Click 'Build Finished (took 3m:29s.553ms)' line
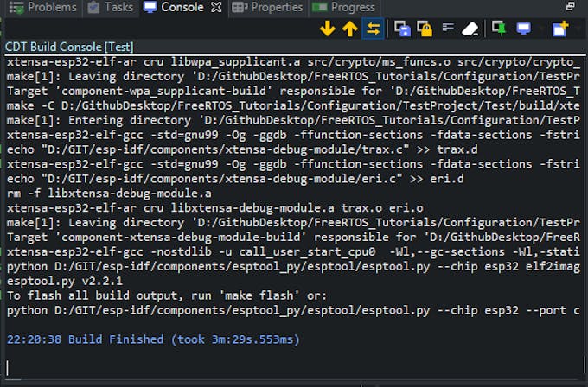588x387 pixels. click(153, 339)
